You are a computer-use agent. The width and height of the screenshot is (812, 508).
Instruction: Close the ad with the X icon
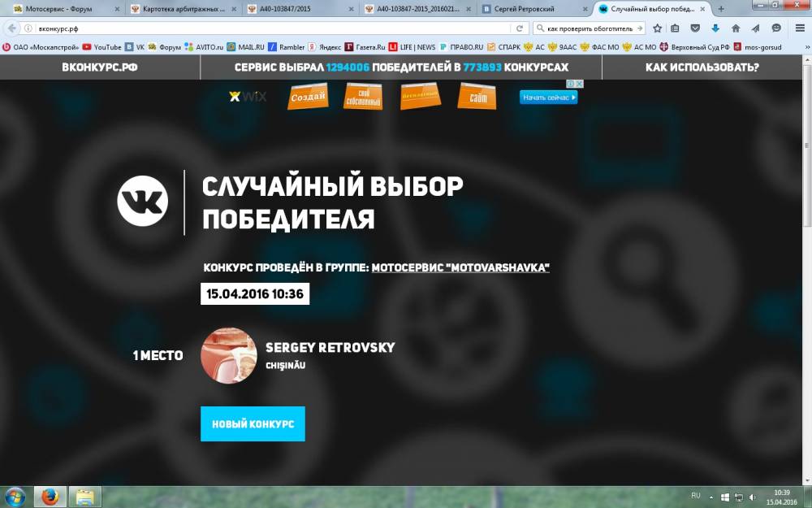click(x=580, y=84)
